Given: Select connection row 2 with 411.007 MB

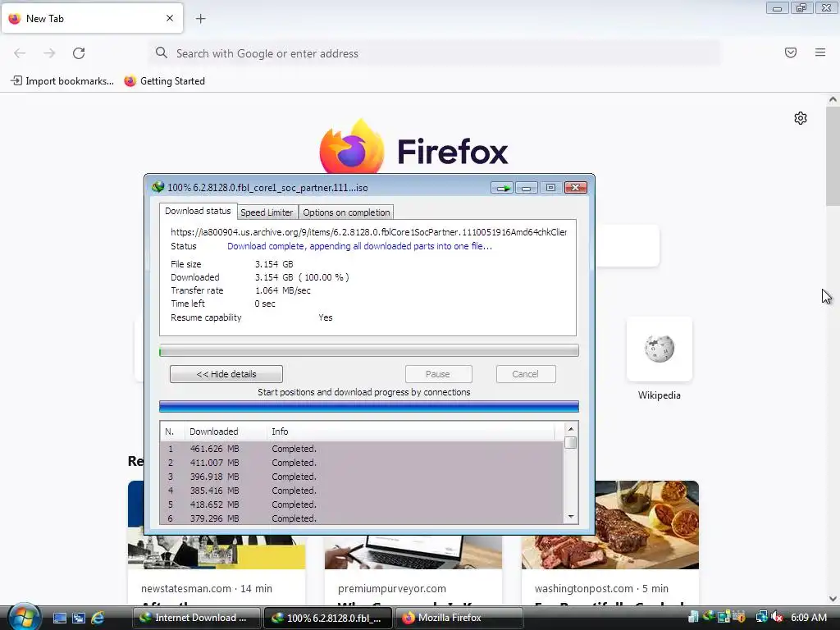Looking at the screenshot, I should point(362,463).
